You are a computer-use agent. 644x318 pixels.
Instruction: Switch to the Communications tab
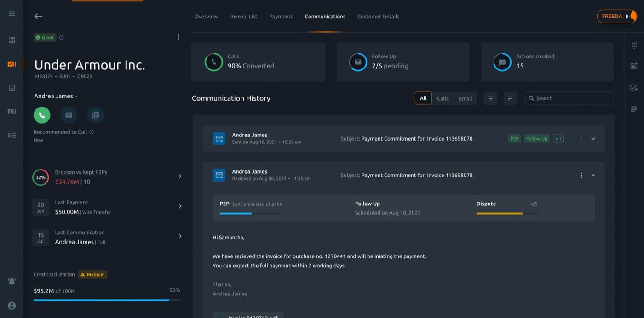click(x=325, y=17)
